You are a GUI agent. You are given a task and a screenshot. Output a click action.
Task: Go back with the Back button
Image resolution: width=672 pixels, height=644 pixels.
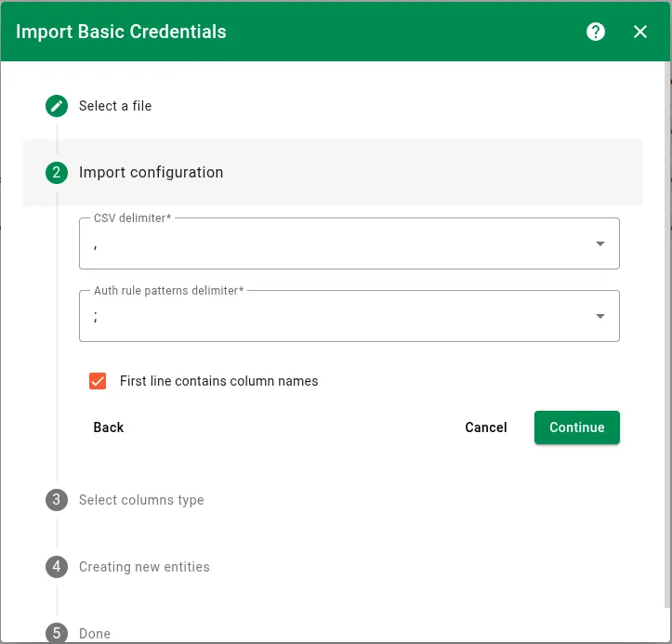(x=109, y=427)
